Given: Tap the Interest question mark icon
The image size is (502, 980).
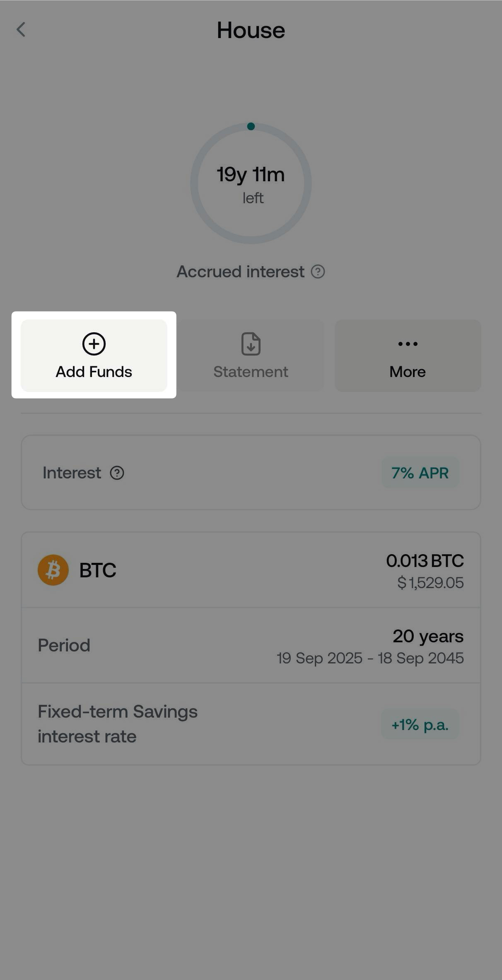Looking at the screenshot, I should click(117, 473).
